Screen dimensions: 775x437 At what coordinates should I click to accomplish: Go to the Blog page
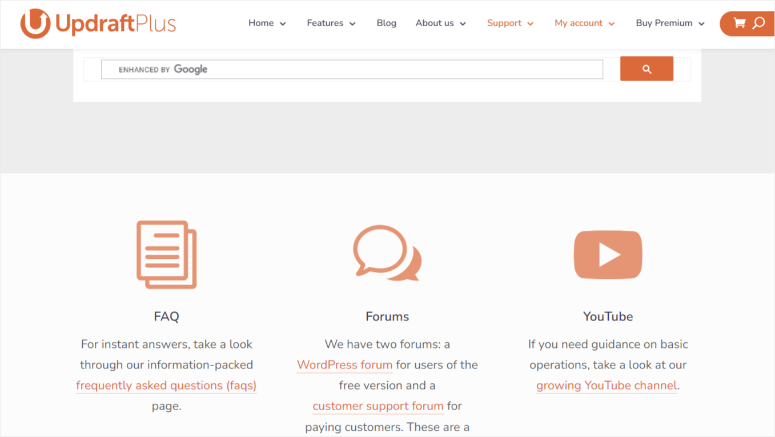pyautogui.click(x=387, y=23)
